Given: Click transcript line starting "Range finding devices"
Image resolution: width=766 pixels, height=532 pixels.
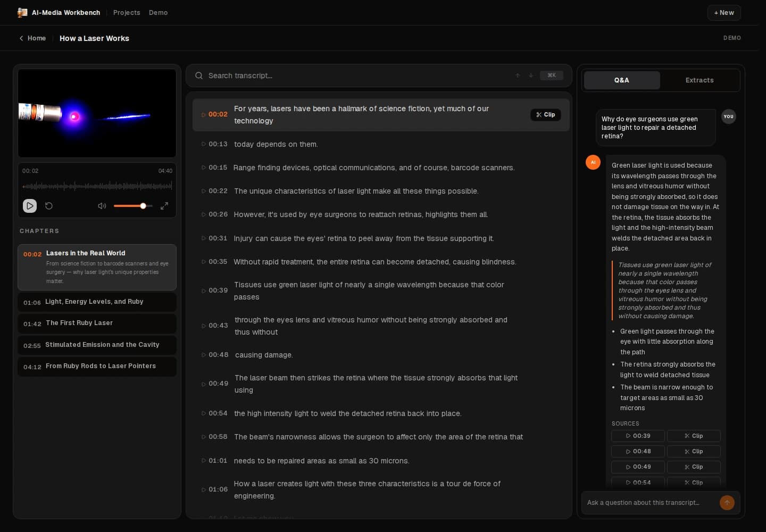Looking at the screenshot, I should point(374,168).
